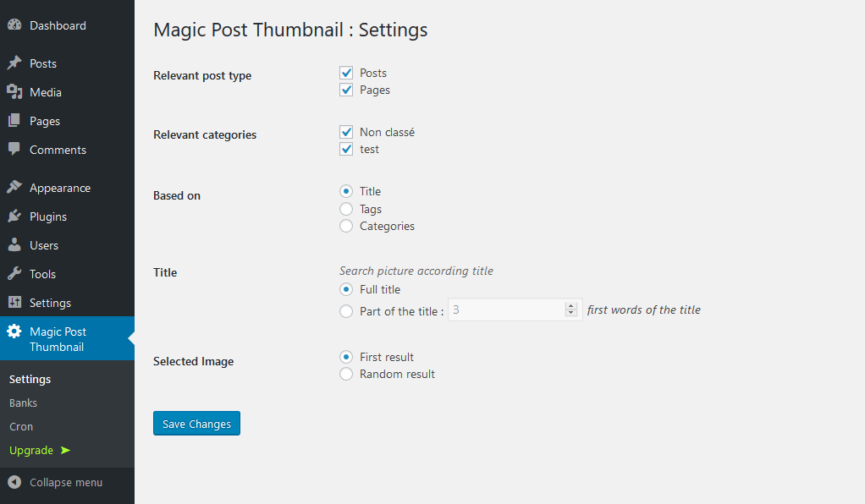Open the Appearance paintbrush icon
Viewport: 865px width, 504px height.
click(14, 188)
